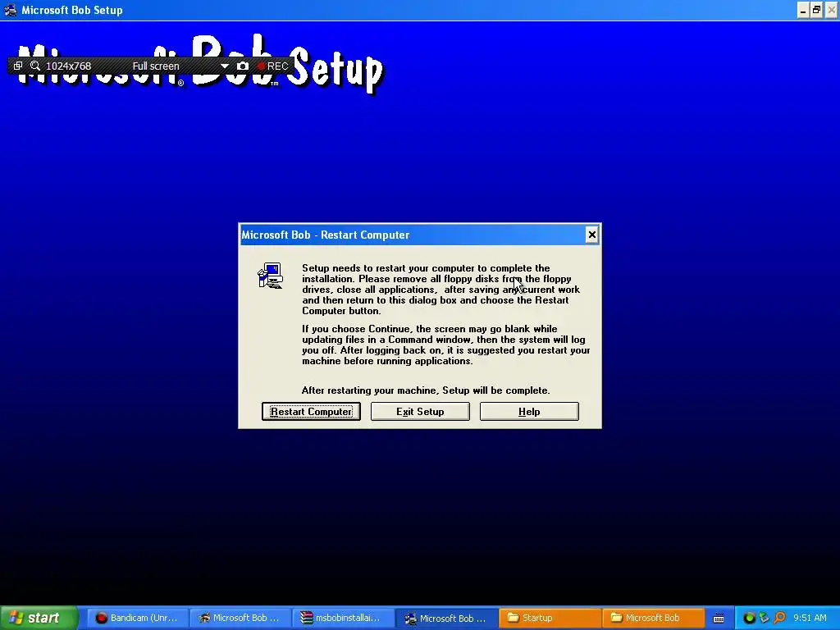This screenshot has height=630, width=840.
Task: Click the Microsoft Bob Setup title bar icon
Action: [x=10, y=10]
